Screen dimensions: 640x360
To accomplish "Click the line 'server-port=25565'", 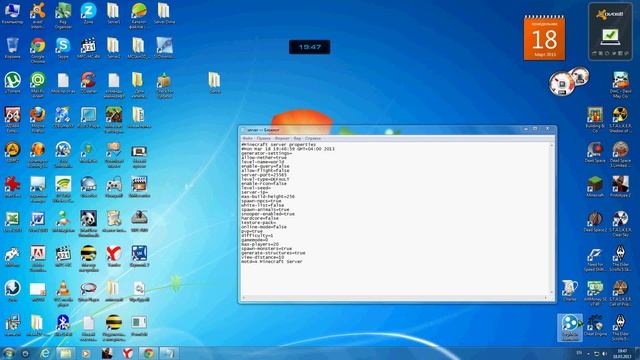I will [x=264, y=175].
